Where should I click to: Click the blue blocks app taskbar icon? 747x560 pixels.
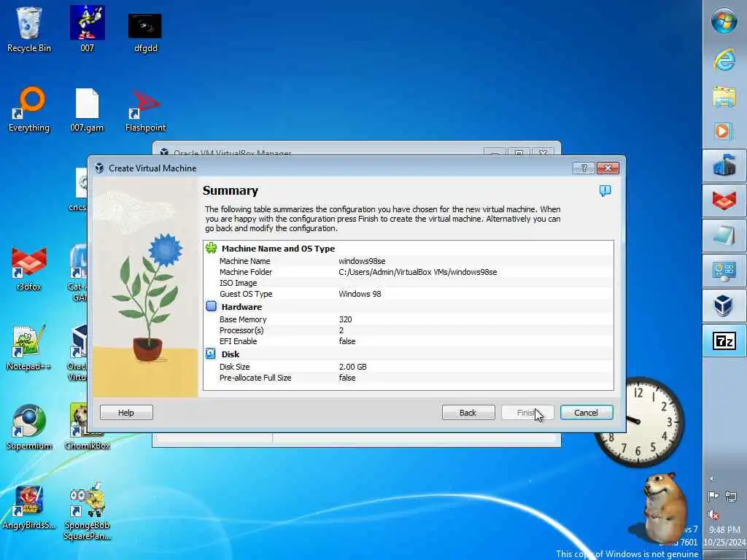coord(724,166)
